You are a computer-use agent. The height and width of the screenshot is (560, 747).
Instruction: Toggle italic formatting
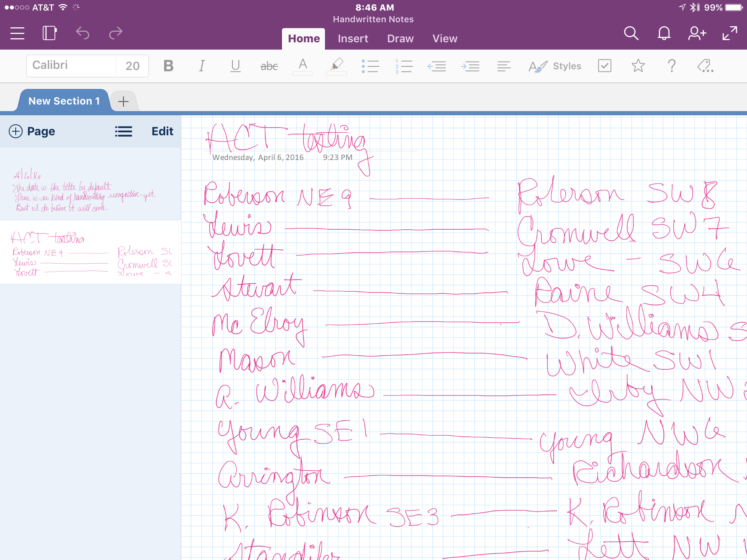202,66
